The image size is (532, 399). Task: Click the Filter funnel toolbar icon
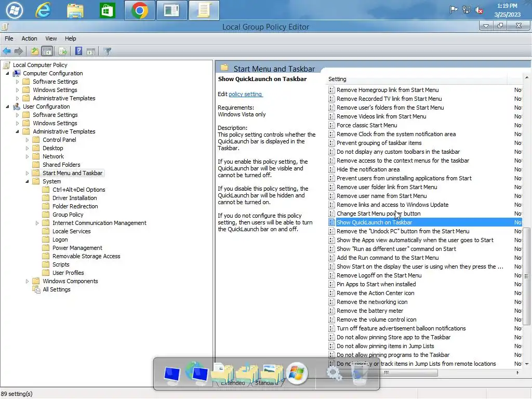(107, 51)
